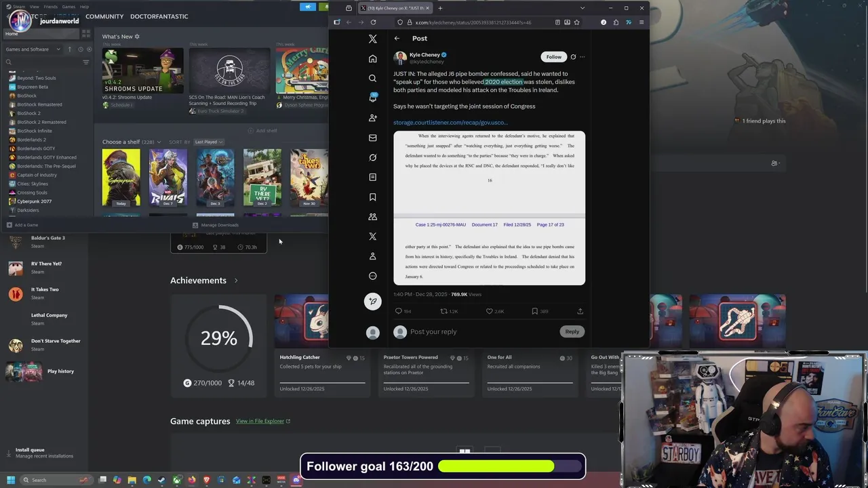
Task: Open Steam menu in Steam menu bar
Action: tap(18, 7)
